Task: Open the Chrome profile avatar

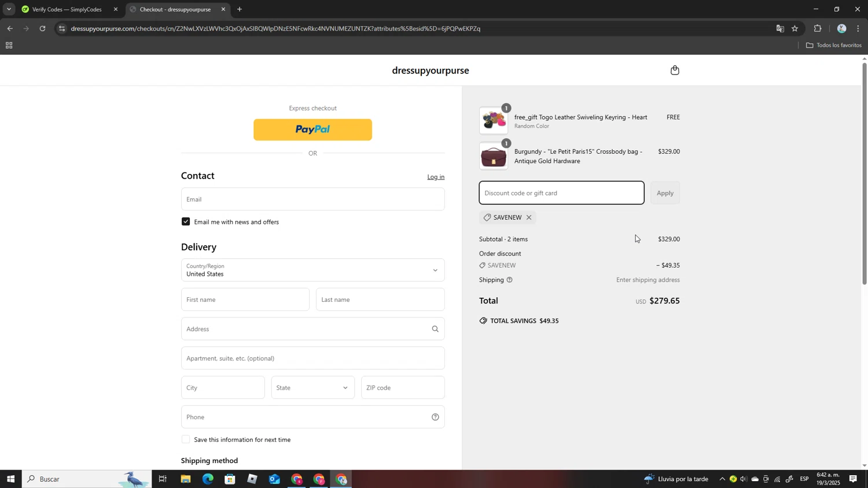Action: (x=841, y=28)
